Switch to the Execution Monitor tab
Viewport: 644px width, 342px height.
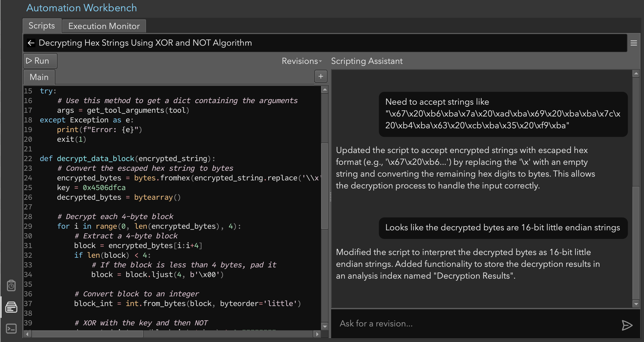point(104,26)
